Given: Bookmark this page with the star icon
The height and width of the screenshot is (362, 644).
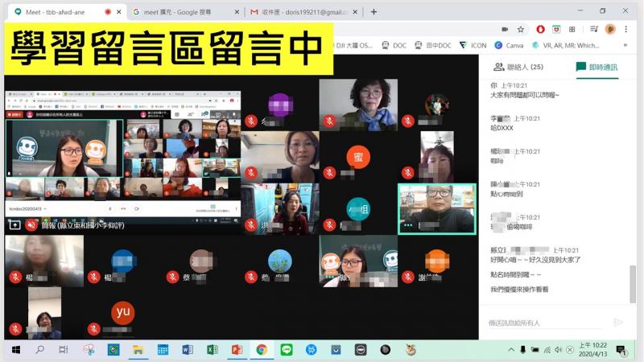Looking at the screenshot, I should (520, 29).
